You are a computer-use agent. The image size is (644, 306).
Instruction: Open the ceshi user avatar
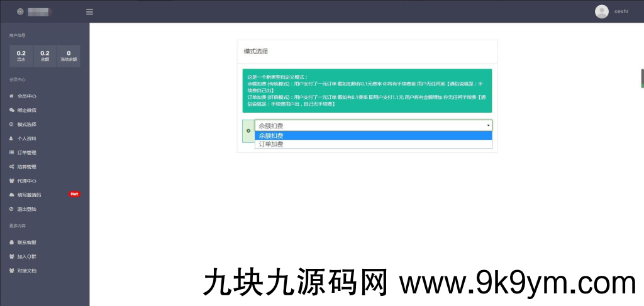[x=602, y=11]
